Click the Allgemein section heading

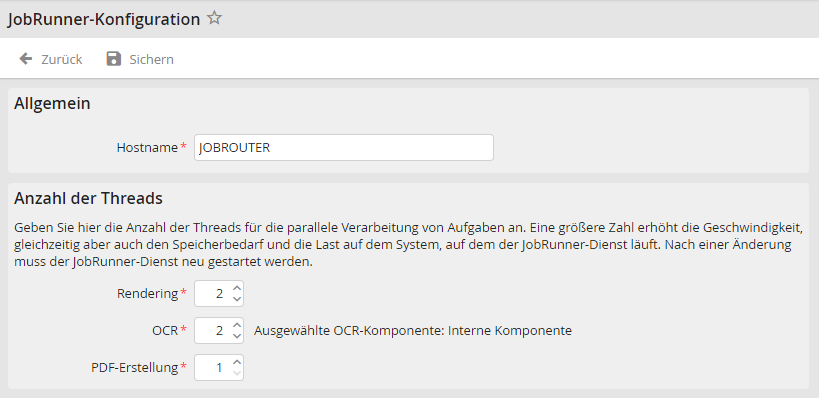coord(52,103)
